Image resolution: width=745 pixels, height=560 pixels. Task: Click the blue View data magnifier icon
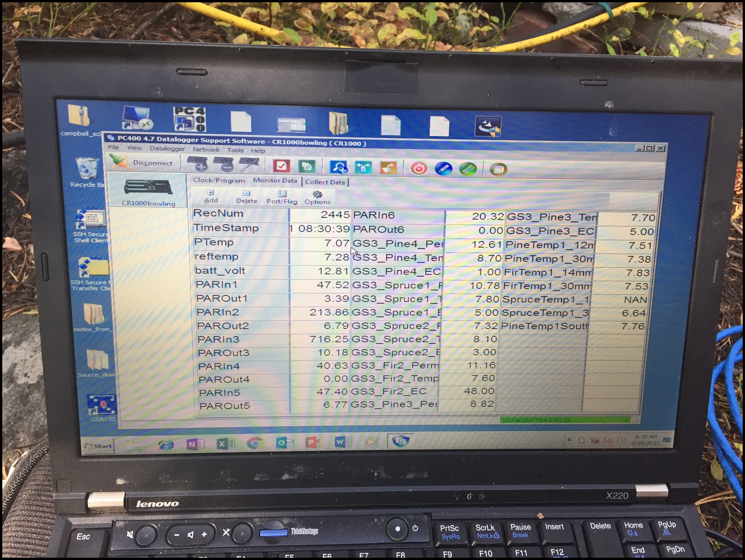coord(338,167)
